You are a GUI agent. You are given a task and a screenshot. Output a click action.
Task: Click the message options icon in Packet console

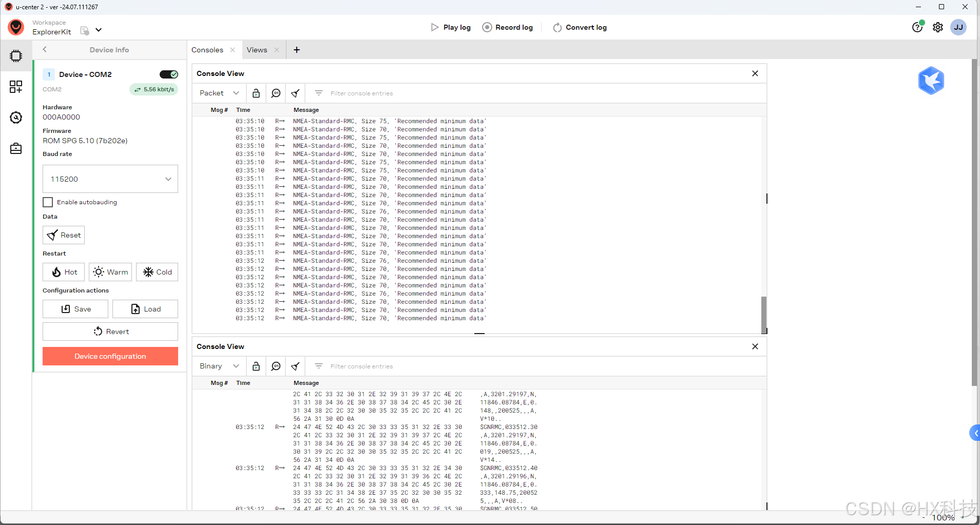276,93
